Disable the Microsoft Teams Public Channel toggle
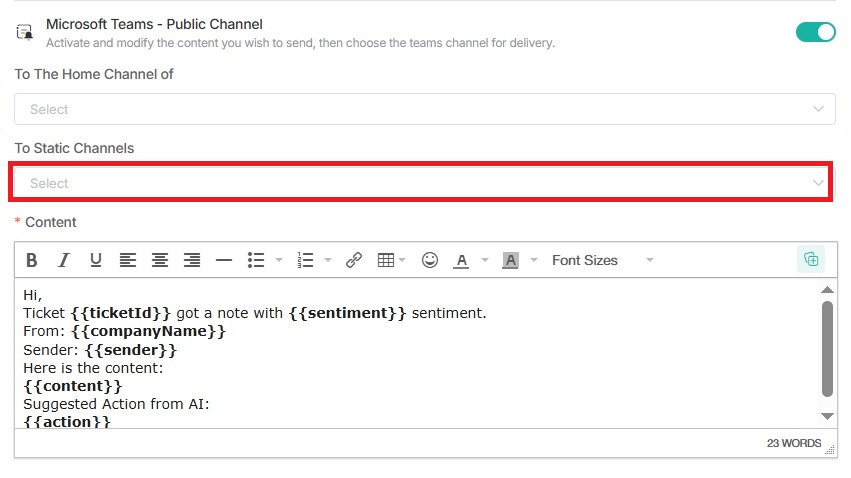 click(816, 32)
